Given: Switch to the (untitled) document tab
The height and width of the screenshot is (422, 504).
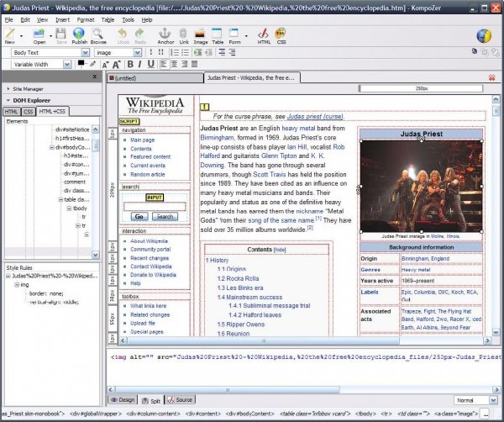Looking at the screenshot, I should point(155,78).
